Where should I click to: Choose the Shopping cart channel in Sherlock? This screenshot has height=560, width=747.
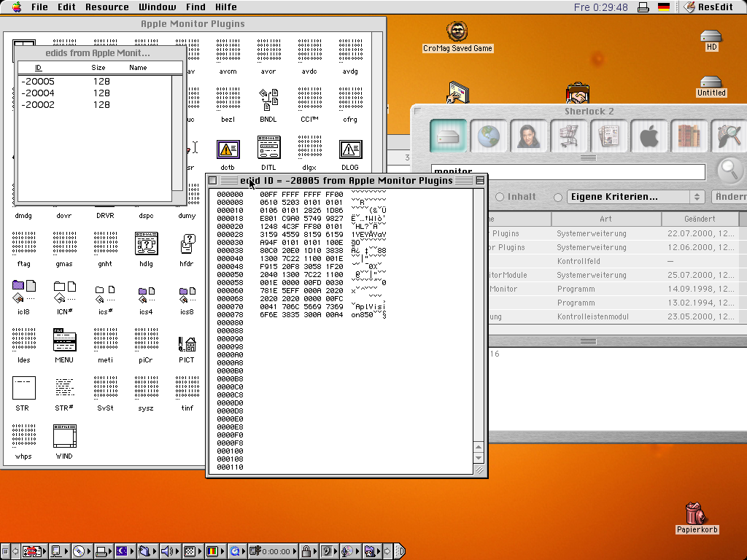(569, 136)
